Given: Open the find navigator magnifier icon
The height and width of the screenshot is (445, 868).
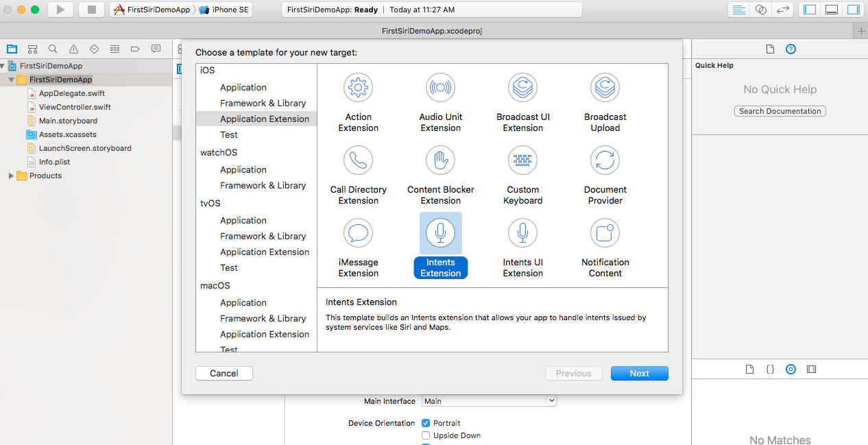Looking at the screenshot, I should pyautogui.click(x=53, y=49).
